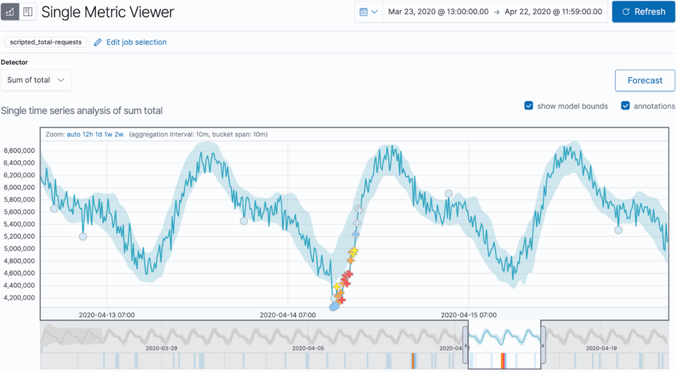Click the pencil icon beside Edit job selection
The image size is (676, 372).
pos(98,42)
